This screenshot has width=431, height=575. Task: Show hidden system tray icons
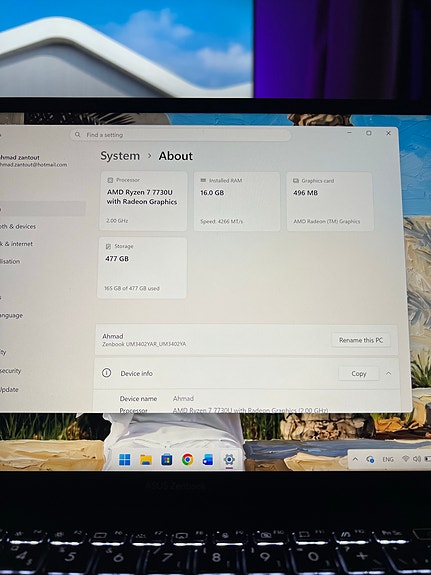click(x=355, y=459)
